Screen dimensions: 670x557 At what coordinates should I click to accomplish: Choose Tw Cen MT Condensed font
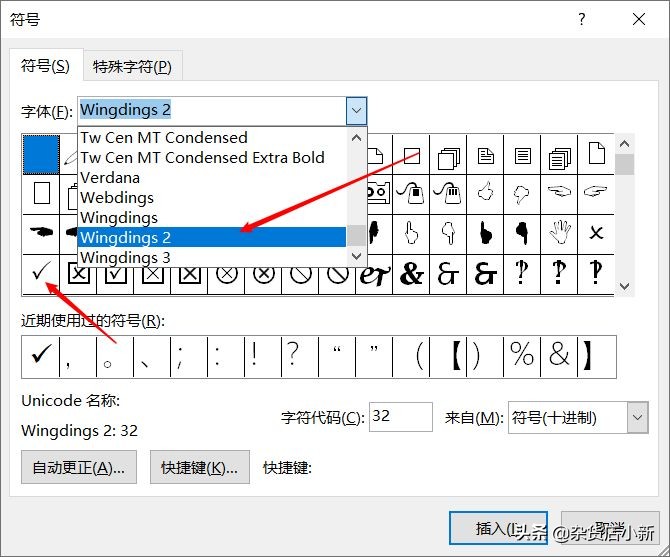[212, 137]
